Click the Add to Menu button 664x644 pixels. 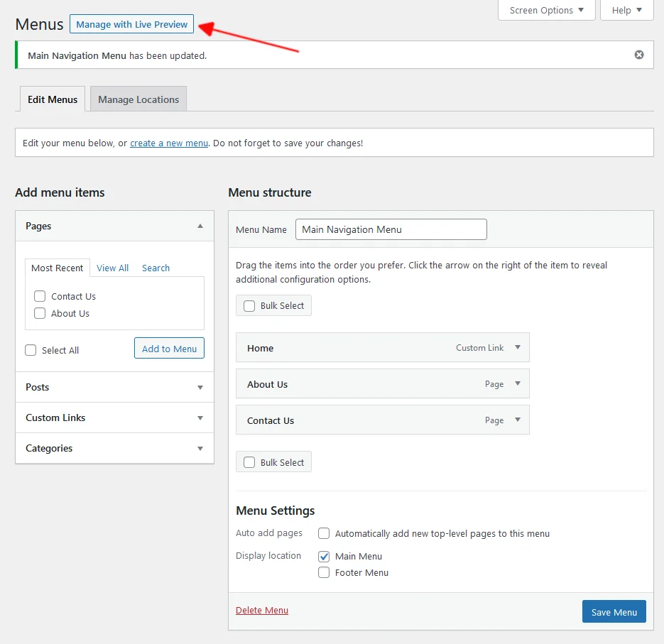pyautogui.click(x=170, y=349)
